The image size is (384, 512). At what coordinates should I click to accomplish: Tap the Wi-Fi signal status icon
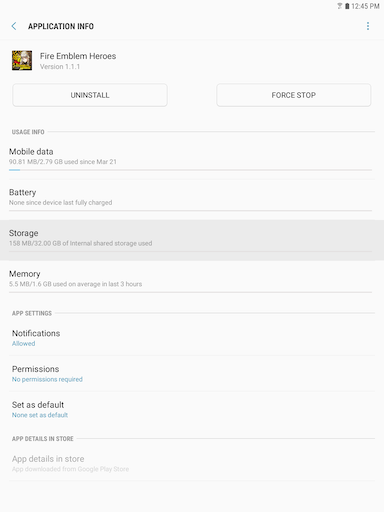(340, 6)
